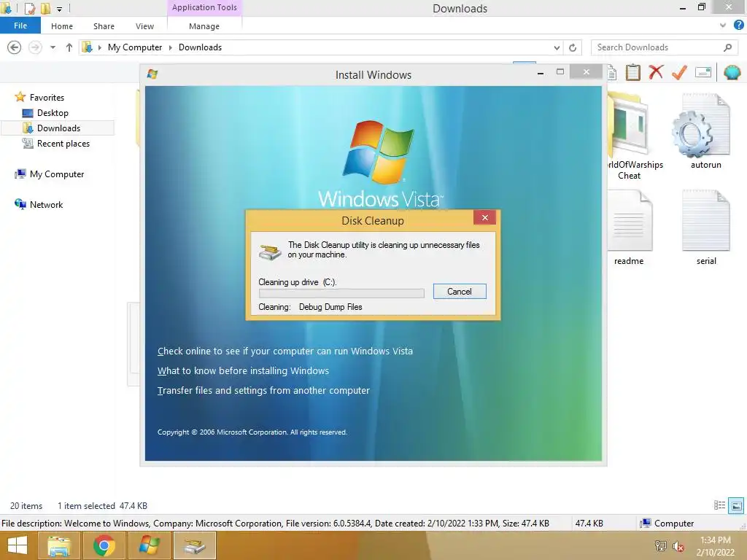
Task: Select the readme file icon
Action: point(629,227)
